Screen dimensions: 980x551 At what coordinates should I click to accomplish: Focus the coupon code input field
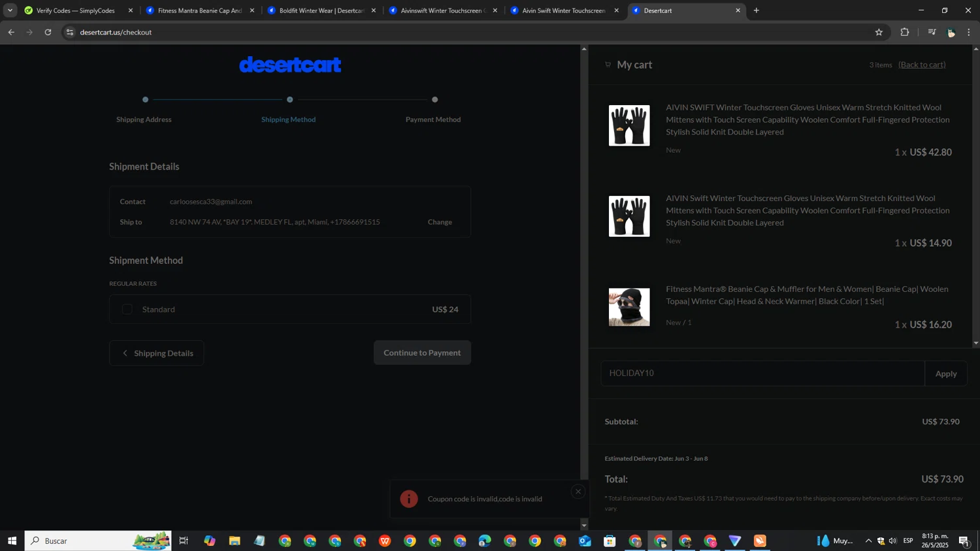pyautogui.click(x=762, y=373)
